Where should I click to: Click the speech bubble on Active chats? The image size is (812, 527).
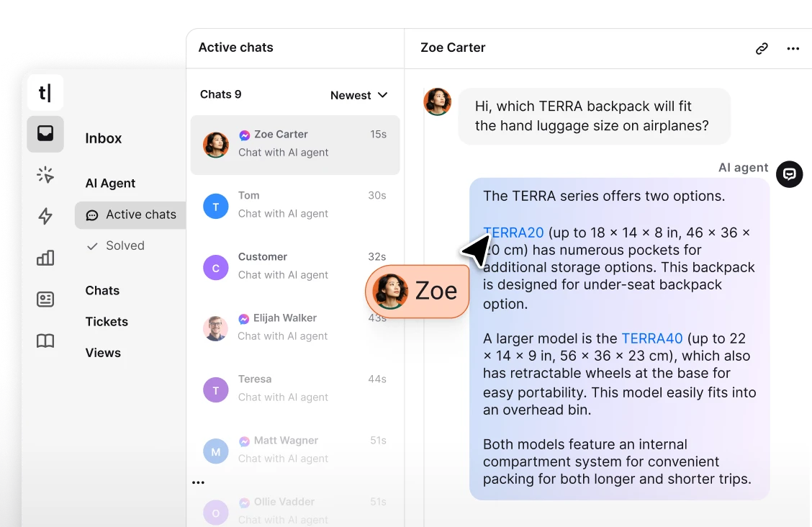coord(91,215)
